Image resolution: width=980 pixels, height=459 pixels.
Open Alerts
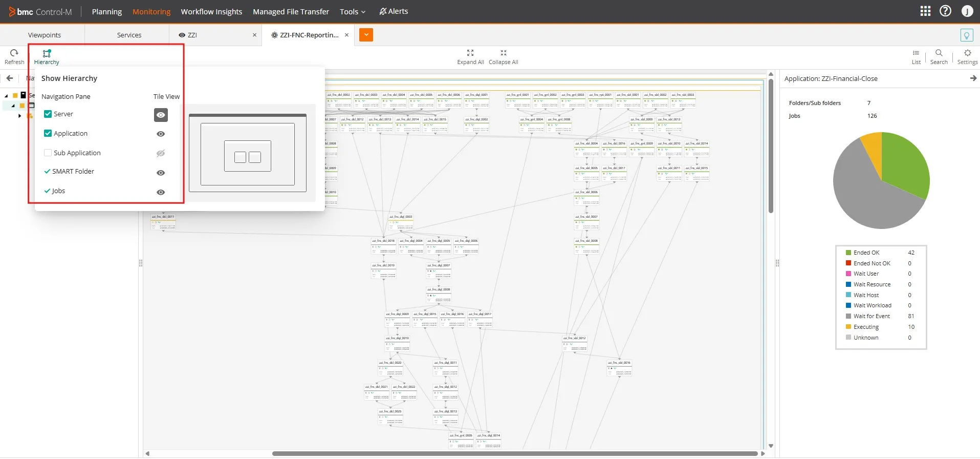click(394, 11)
